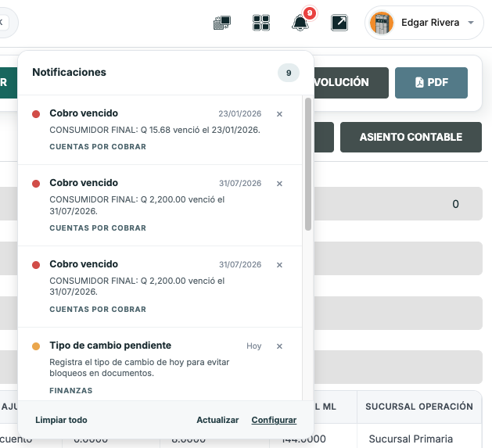Image resolution: width=492 pixels, height=448 pixels.
Task: Open the Asiento Contable button
Action: (411, 137)
